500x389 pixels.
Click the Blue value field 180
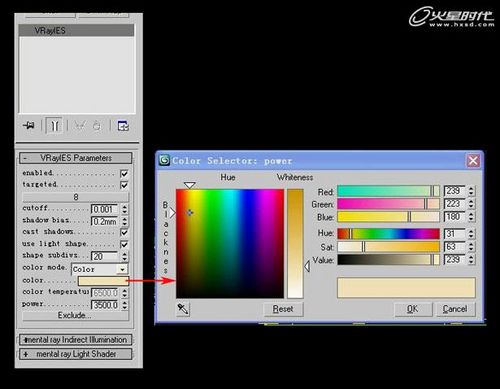455,217
